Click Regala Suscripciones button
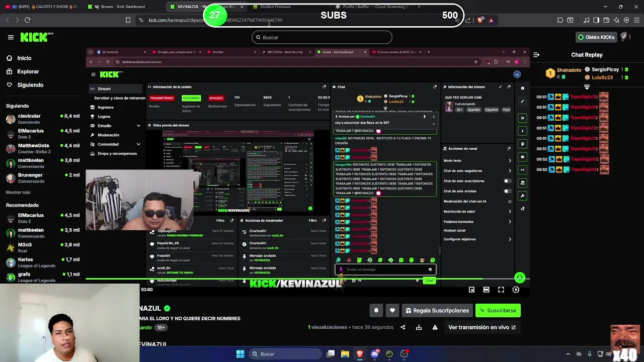This screenshot has height=362, width=644. [437, 311]
